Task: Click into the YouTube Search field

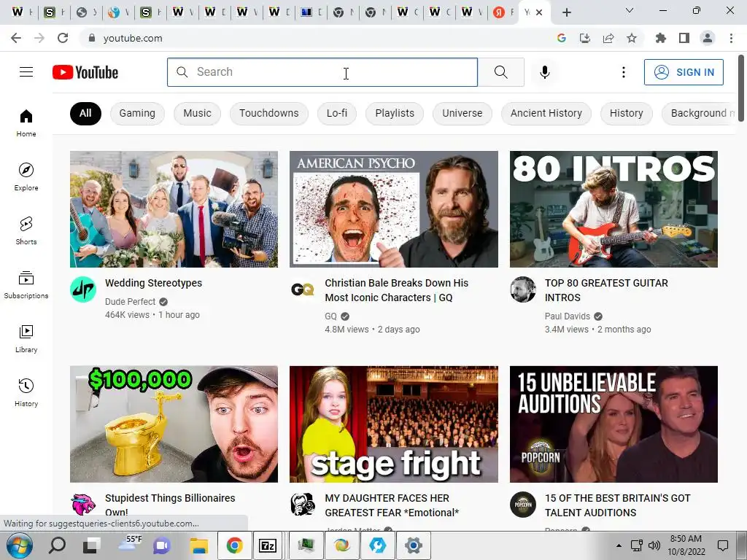Action: [322, 72]
